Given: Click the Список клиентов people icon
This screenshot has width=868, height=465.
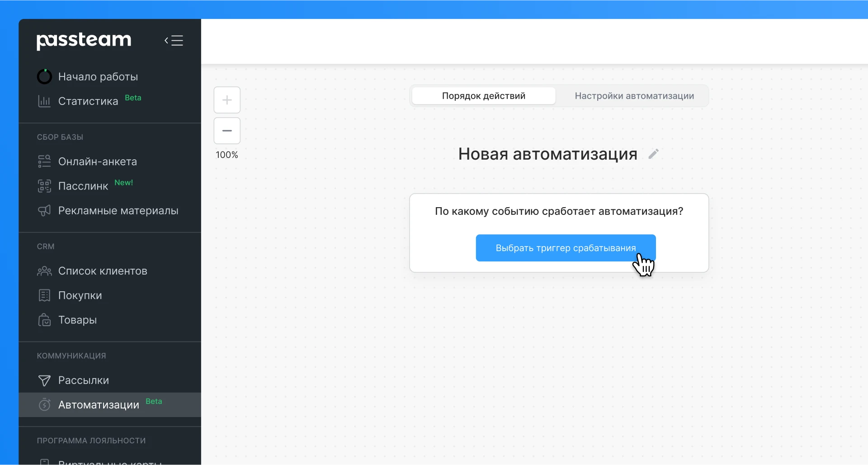Looking at the screenshot, I should coord(44,271).
